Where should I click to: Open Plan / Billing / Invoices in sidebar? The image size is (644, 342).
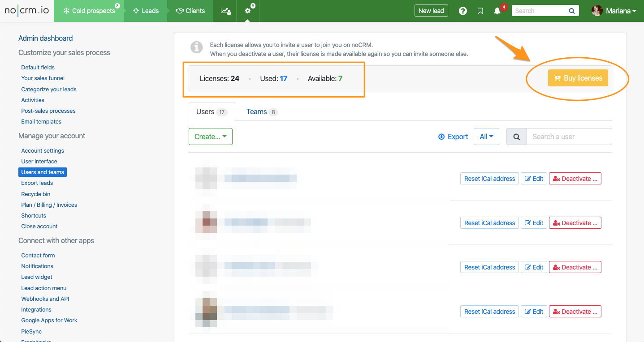pos(49,205)
